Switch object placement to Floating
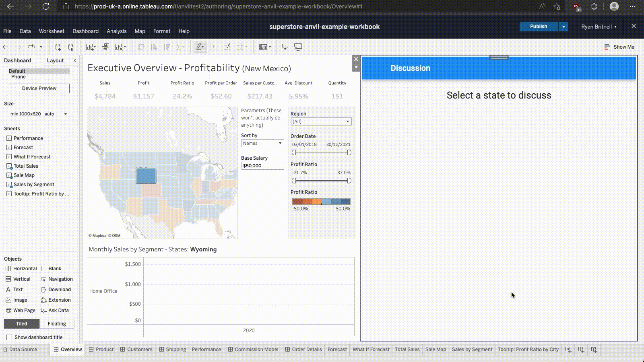Screen dimensions: 644x362 click(x=57, y=324)
